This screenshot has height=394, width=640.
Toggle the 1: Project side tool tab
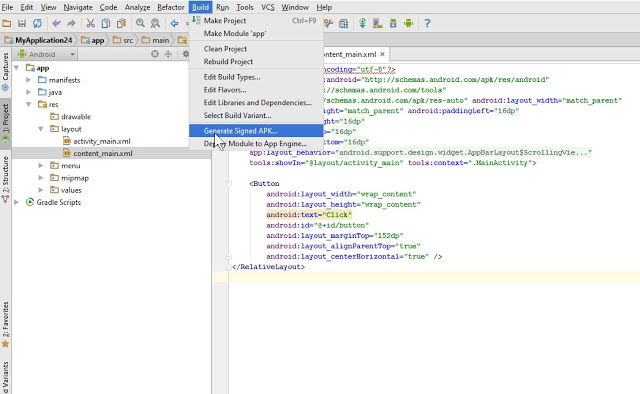5,122
